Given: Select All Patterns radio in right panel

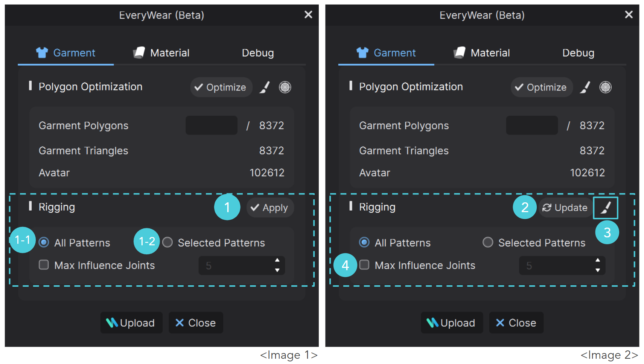Looking at the screenshot, I should pyautogui.click(x=364, y=242).
